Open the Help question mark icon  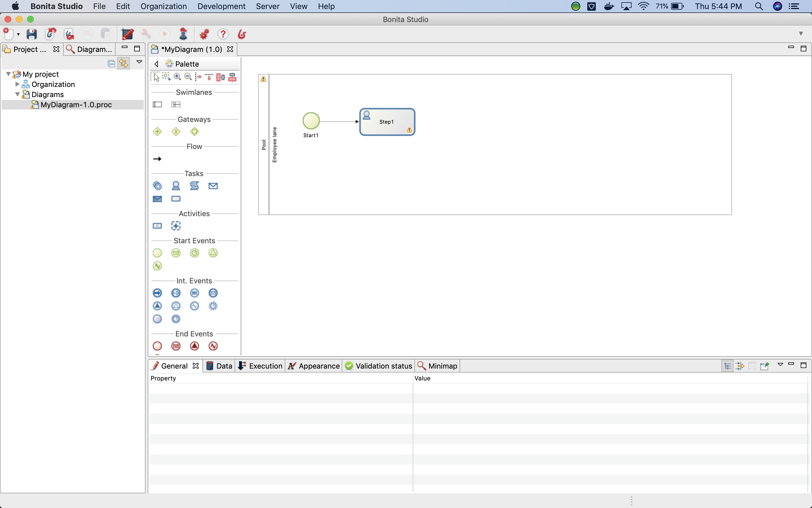pos(223,34)
